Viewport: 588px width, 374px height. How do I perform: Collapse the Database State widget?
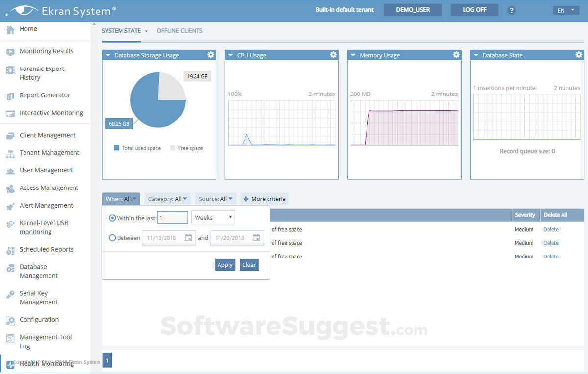[476, 55]
